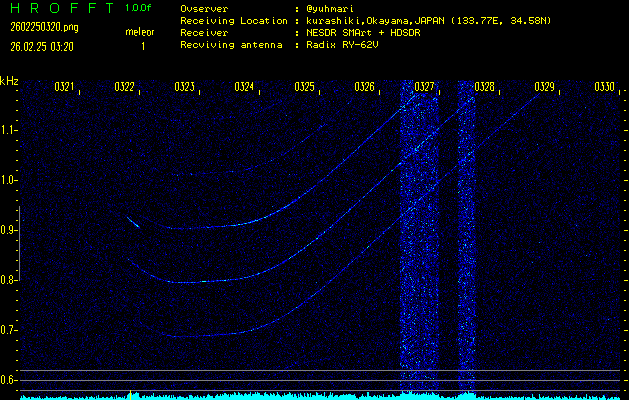Click the yellow meteor label

[139, 32]
